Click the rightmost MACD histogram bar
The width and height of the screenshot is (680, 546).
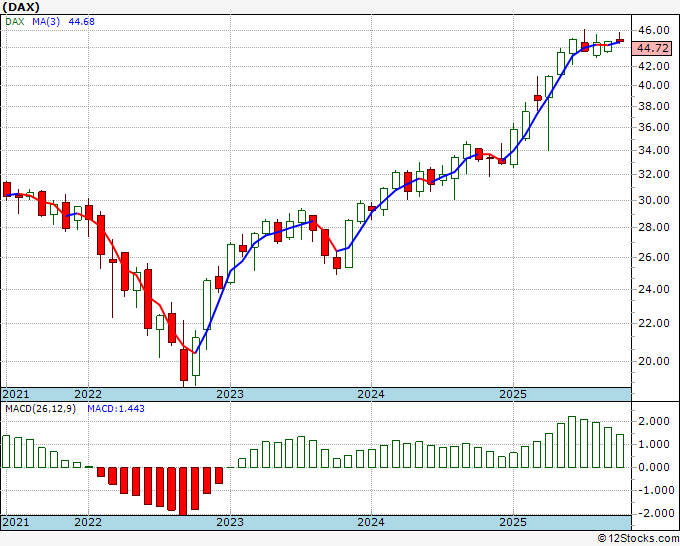click(x=620, y=451)
